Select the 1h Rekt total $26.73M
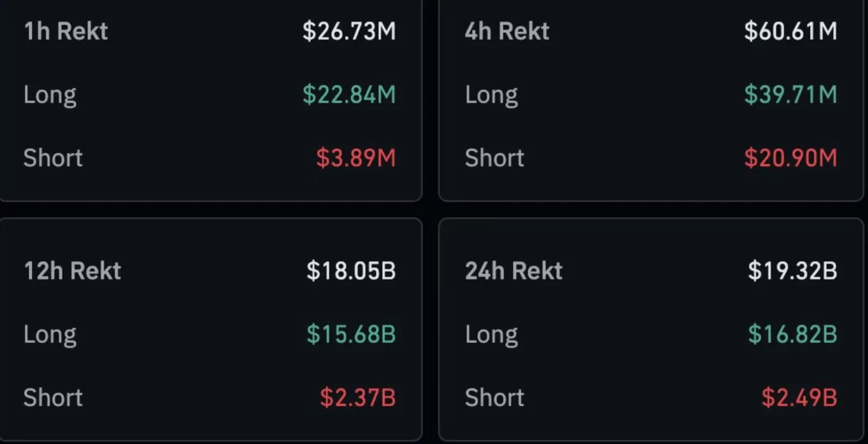 tap(349, 31)
